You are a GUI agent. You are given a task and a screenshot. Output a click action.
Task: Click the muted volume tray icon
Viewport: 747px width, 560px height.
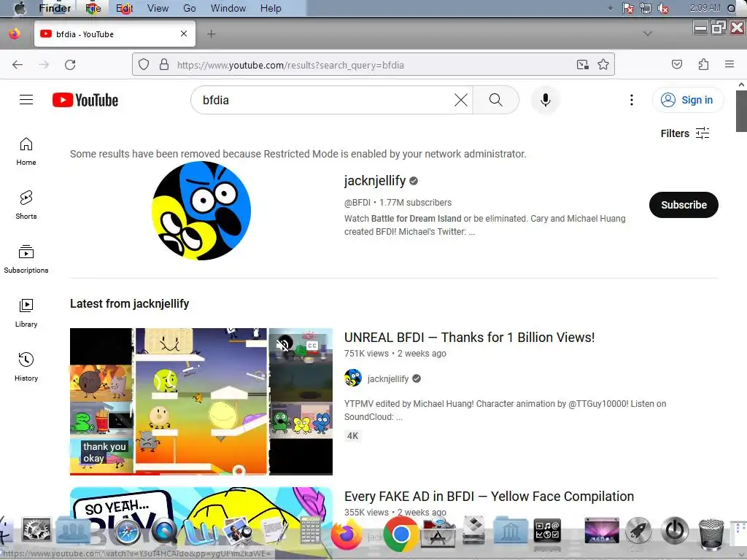point(662,8)
